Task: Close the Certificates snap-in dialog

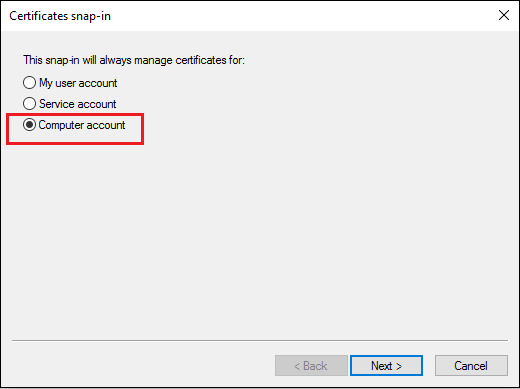Action: coord(504,15)
